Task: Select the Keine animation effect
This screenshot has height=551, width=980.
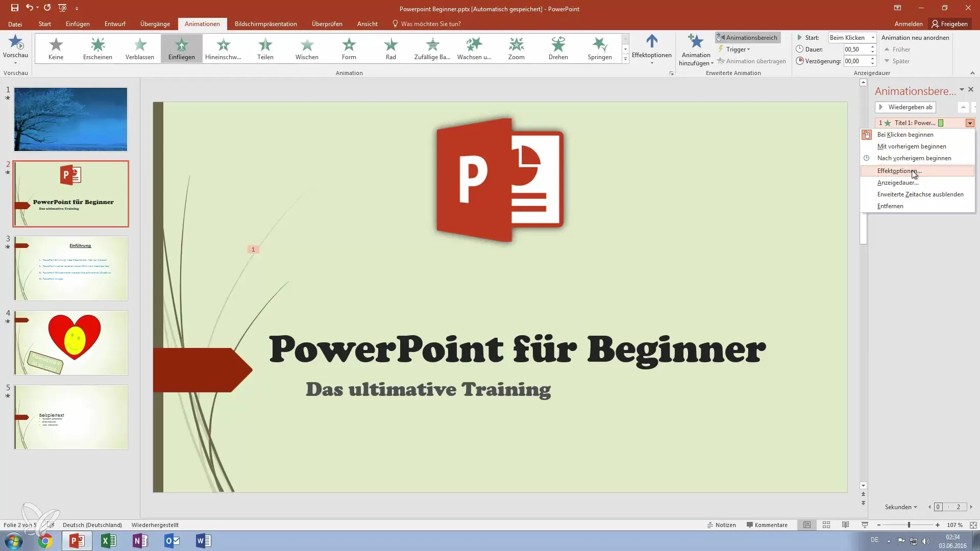Action: (56, 48)
